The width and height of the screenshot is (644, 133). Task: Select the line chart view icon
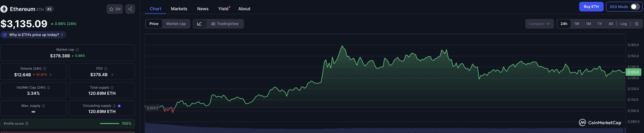199,24
